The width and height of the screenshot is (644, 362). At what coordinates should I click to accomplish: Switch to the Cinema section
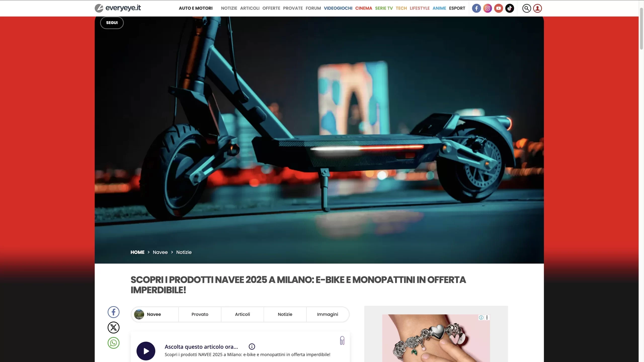363,8
